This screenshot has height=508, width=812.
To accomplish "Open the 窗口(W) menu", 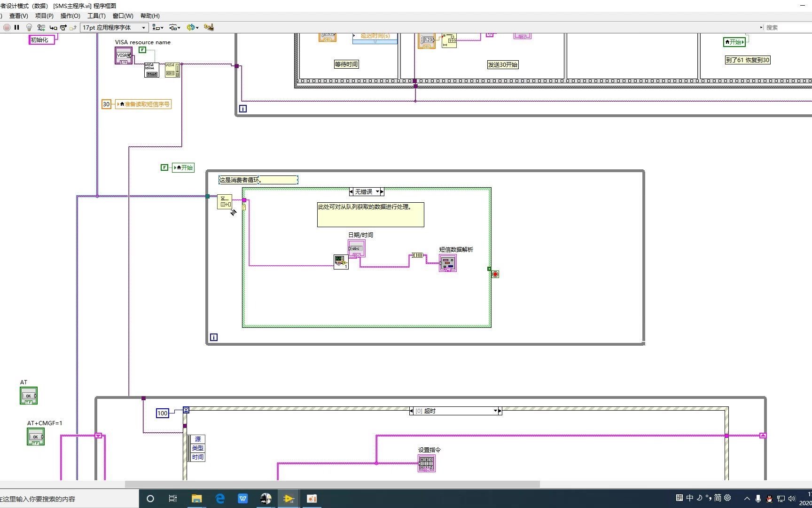I will (123, 16).
